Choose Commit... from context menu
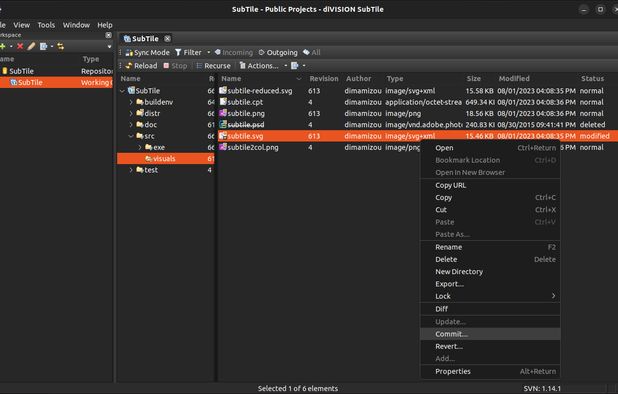Image resolution: width=618 pixels, height=394 pixels. (490, 334)
